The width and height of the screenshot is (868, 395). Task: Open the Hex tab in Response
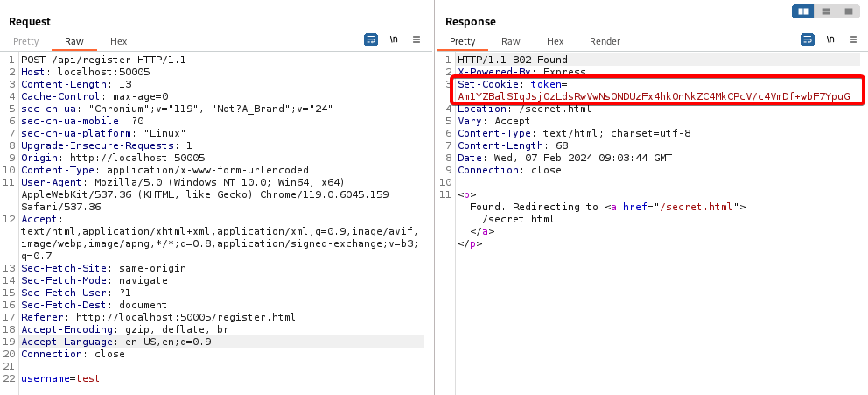tap(555, 41)
